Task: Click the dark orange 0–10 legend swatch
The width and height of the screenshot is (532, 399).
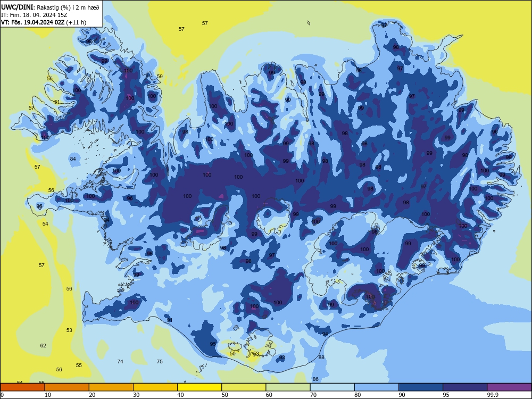Action: point(23,387)
